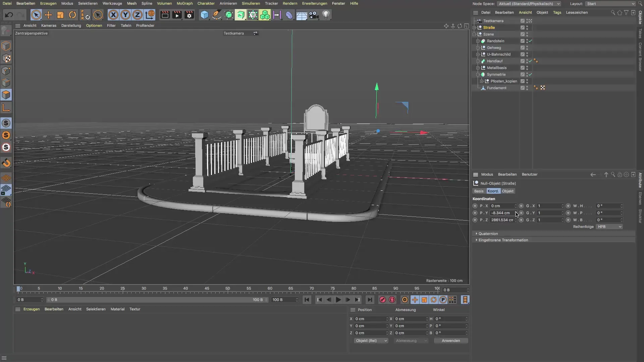Select the Move tool
This screenshot has height=362, width=644.
coord(48,15)
